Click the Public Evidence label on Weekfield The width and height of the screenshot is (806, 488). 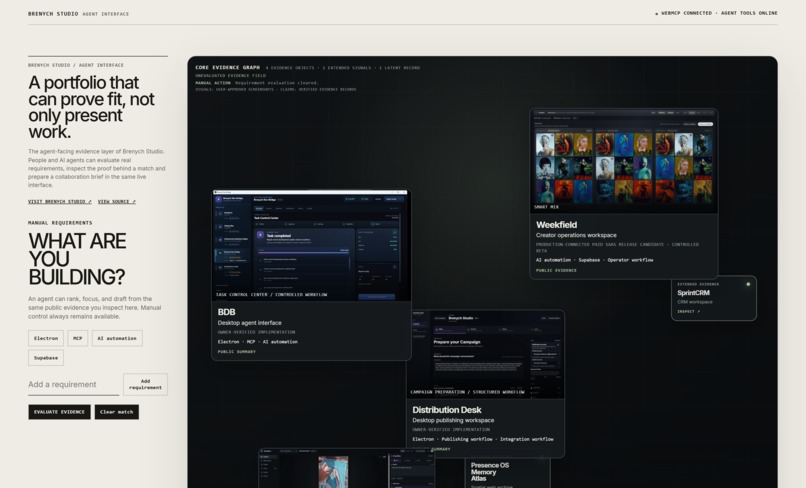pos(556,270)
